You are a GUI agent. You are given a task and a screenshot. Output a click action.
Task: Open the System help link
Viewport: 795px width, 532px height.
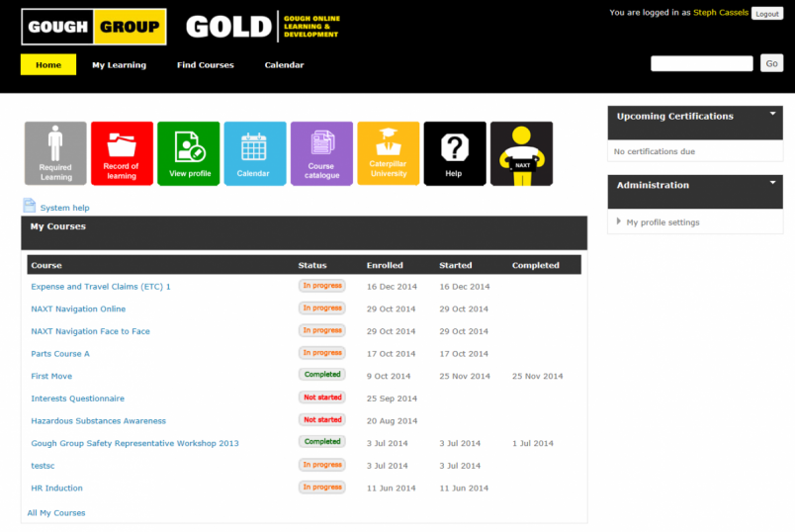tap(64, 208)
